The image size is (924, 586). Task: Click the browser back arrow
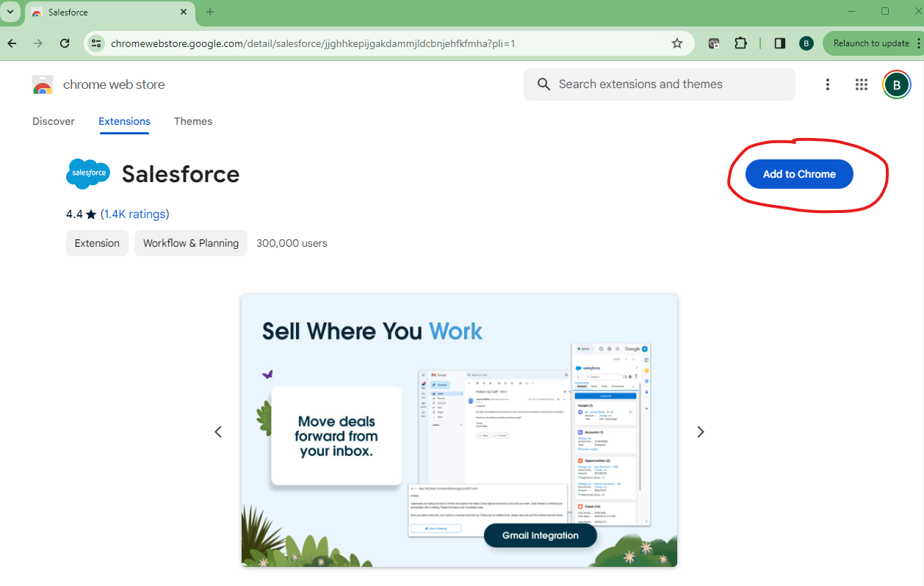point(12,43)
